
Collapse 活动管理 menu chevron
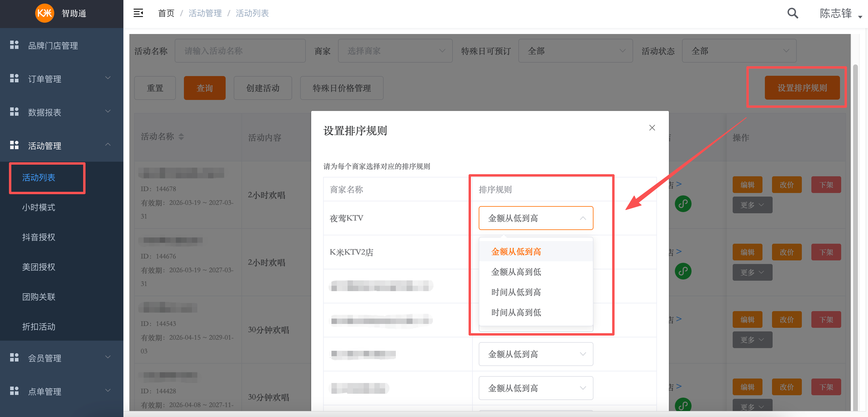click(108, 145)
